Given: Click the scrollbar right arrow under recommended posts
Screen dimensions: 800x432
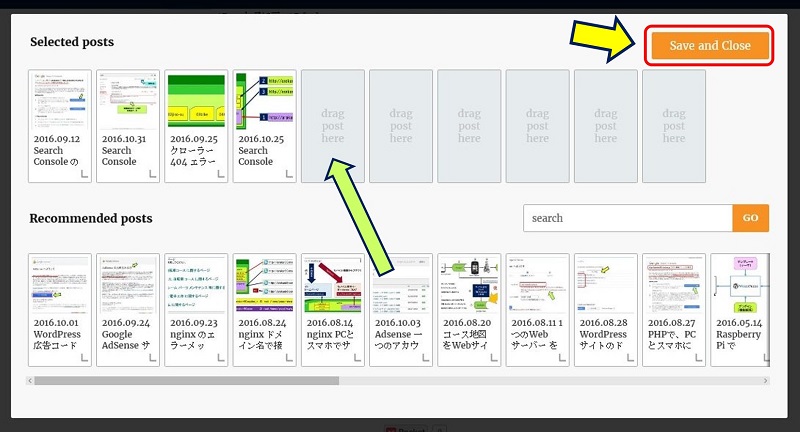Looking at the screenshot, I should tap(767, 381).
